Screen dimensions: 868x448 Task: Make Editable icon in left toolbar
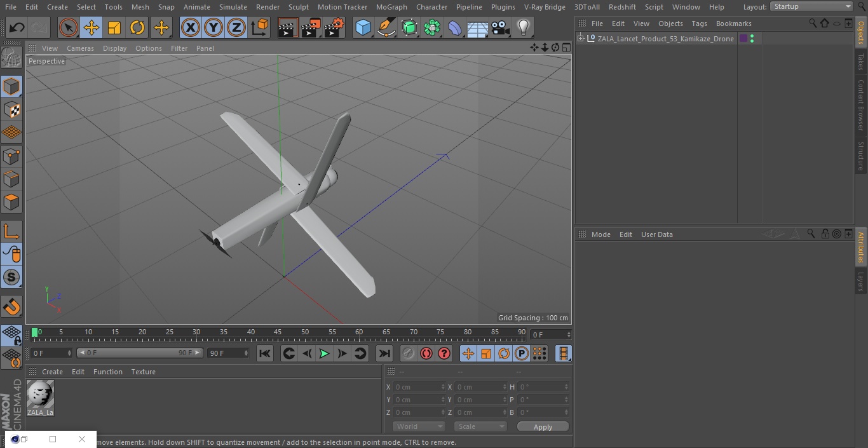click(11, 58)
